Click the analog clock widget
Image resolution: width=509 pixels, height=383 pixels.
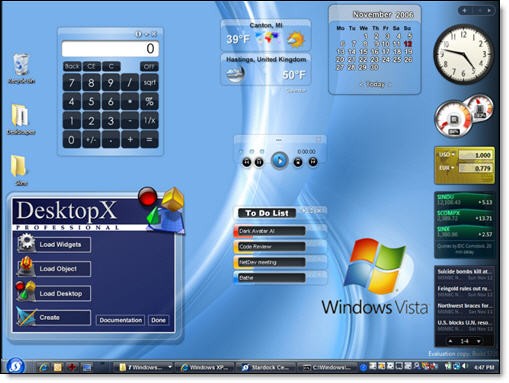(464, 53)
